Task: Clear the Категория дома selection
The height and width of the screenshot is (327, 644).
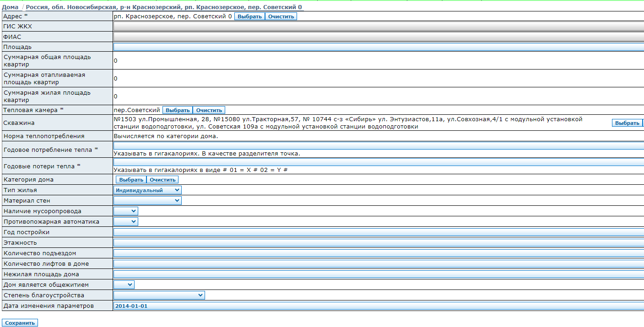Action: click(162, 180)
